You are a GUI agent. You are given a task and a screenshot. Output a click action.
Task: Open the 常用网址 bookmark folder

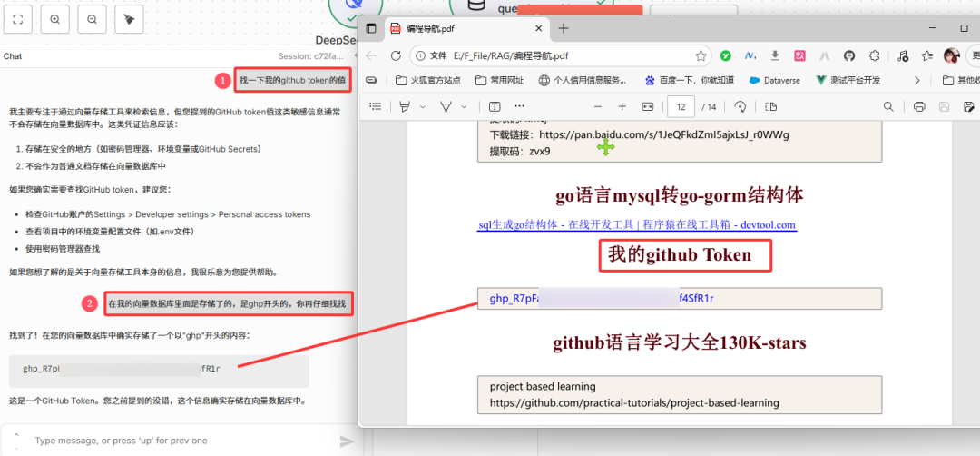click(499, 80)
